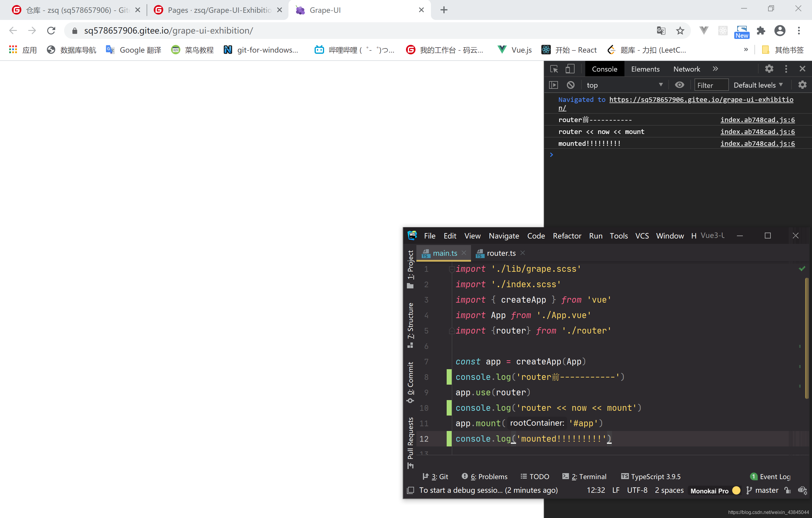Screen dimensions: 812x518
Task: Click the console Filter input field
Action: click(x=711, y=85)
